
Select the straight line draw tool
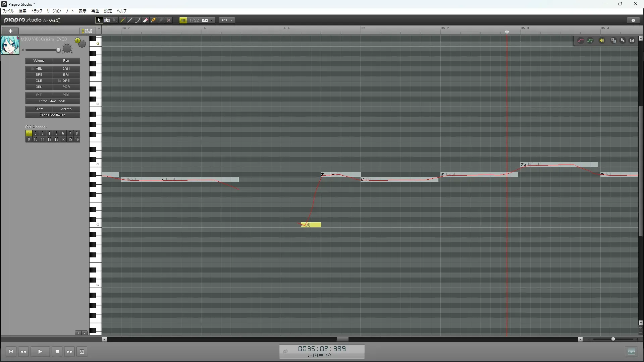(130, 20)
